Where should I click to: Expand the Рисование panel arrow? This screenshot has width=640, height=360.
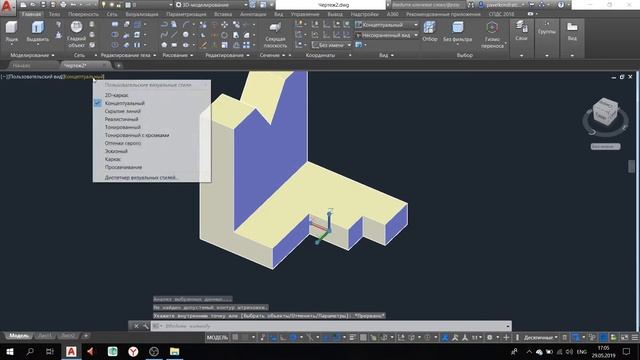coord(191,55)
